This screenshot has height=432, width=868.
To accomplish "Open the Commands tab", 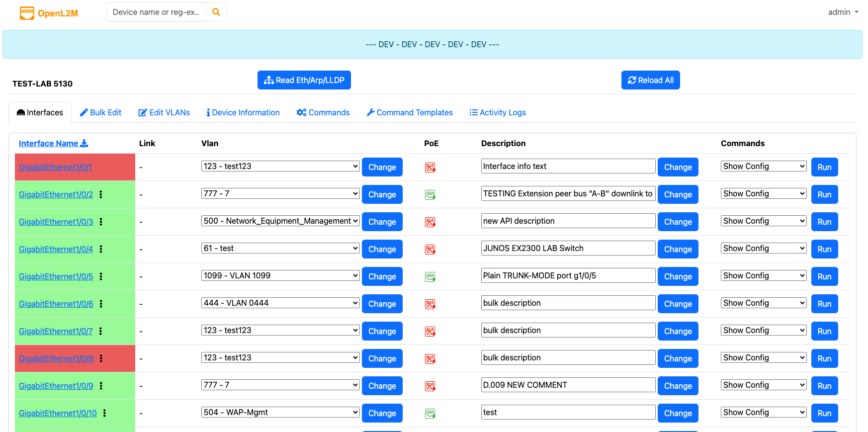I will (x=323, y=112).
